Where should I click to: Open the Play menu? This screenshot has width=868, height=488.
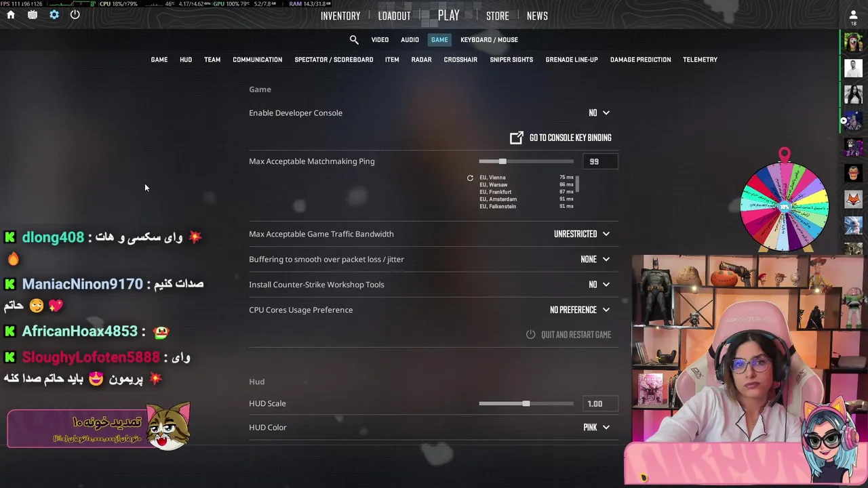448,16
